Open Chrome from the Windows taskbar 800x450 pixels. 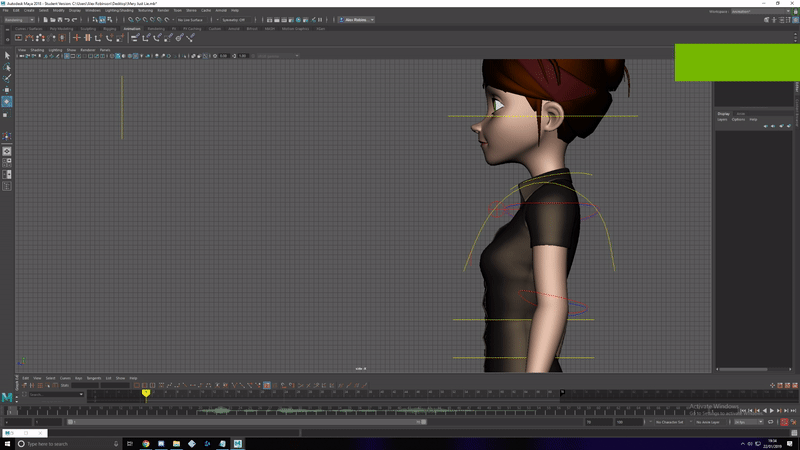point(146,443)
